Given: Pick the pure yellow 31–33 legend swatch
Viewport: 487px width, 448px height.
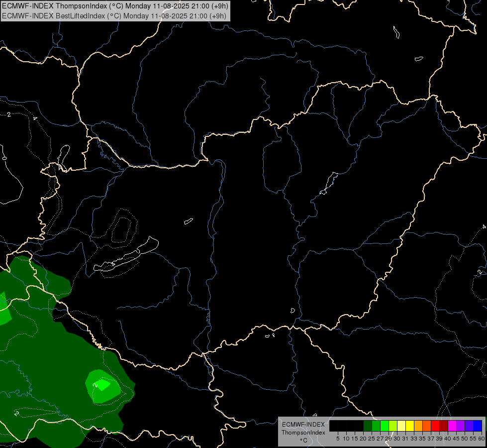Looking at the screenshot, I should (x=410, y=426).
